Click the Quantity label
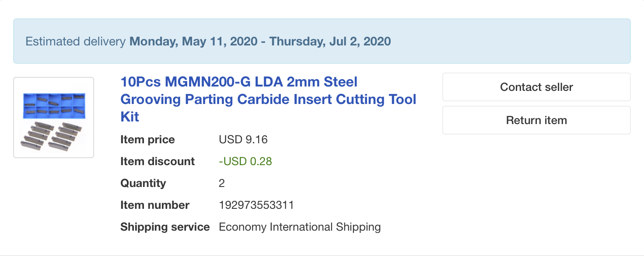Viewport: 644px width, 256px height. click(143, 183)
